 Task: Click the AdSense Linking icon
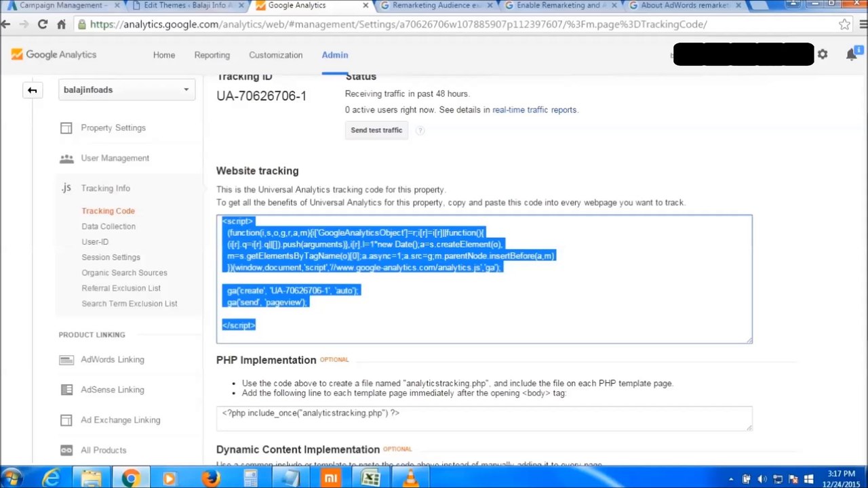[66, 390]
